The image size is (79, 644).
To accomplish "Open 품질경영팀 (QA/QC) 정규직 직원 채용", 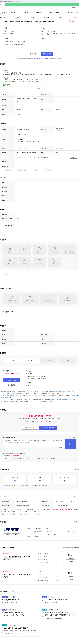I will 13,612.
